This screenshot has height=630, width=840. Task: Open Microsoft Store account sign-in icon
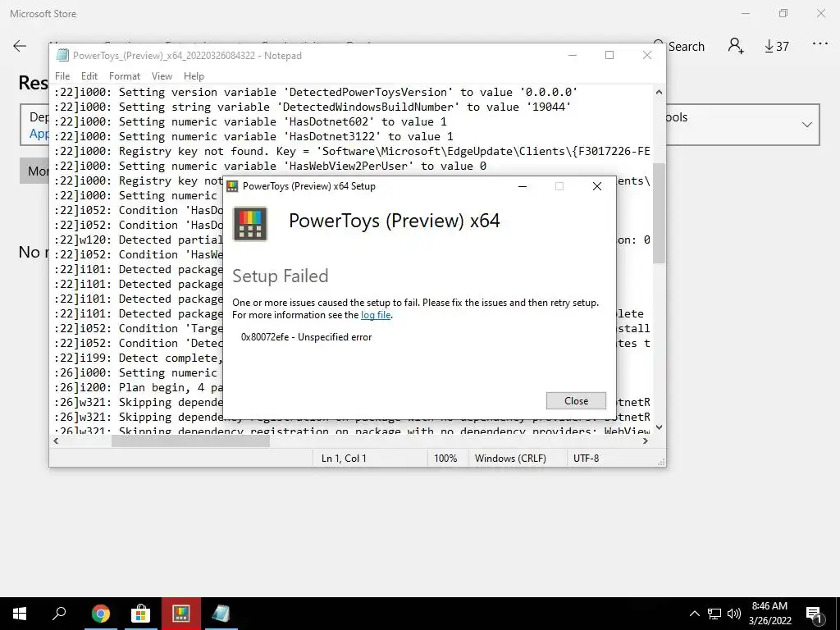tap(736, 46)
